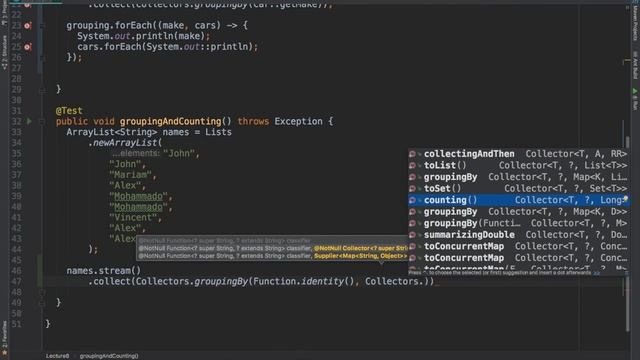Run the groupingAndCounting test from the gutter
Viewport: 640px width, 360px height.
pos(29,121)
